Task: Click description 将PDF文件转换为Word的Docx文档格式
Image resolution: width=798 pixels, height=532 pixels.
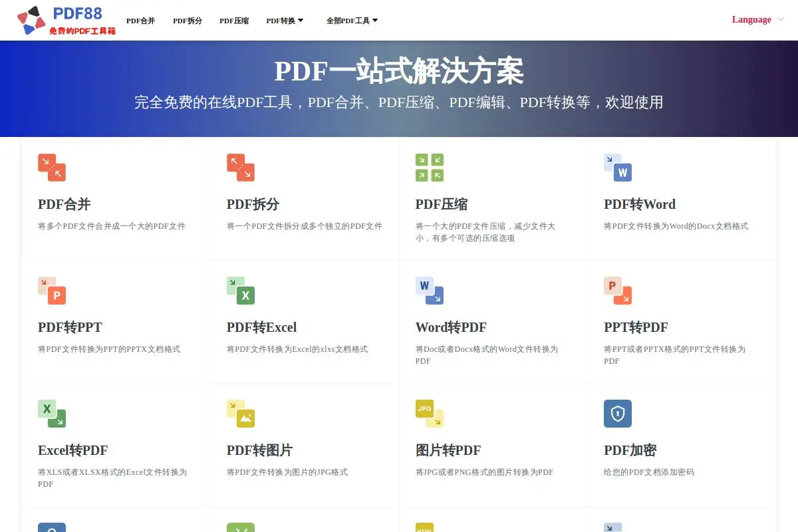Action: click(676, 226)
